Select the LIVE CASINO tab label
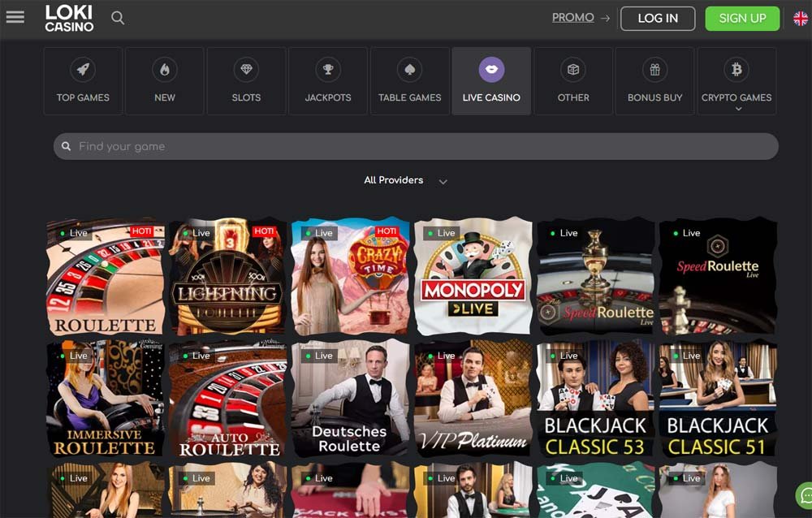This screenshot has width=812, height=518. [491, 97]
